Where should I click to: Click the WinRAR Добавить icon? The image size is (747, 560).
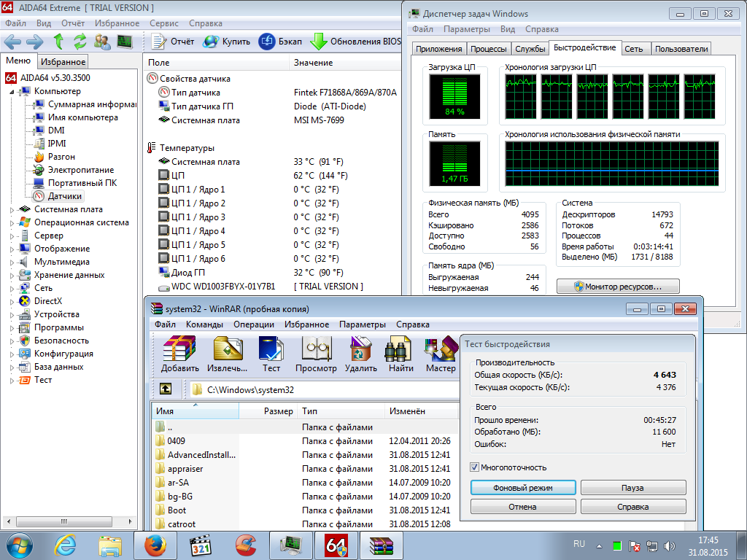point(179,354)
